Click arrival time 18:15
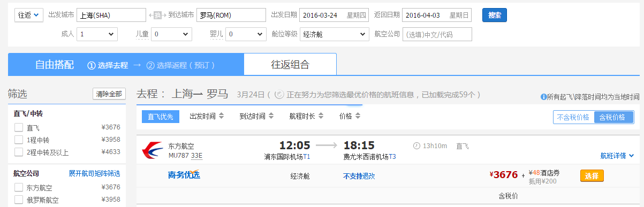Viewport: 644px width, 207px height. click(x=359, y=145)
